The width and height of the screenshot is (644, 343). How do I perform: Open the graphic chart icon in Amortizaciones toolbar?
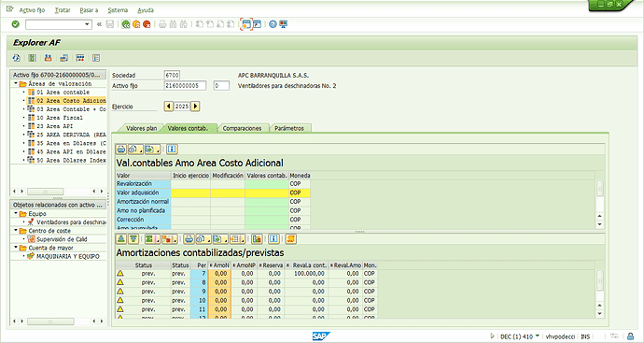click(257, 239)
